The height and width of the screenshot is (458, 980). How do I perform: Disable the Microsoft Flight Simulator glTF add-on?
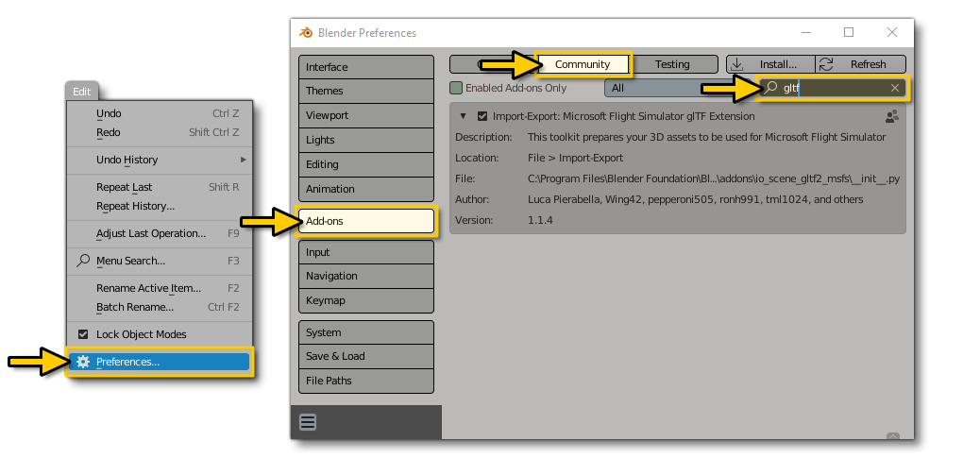point(482,116)
